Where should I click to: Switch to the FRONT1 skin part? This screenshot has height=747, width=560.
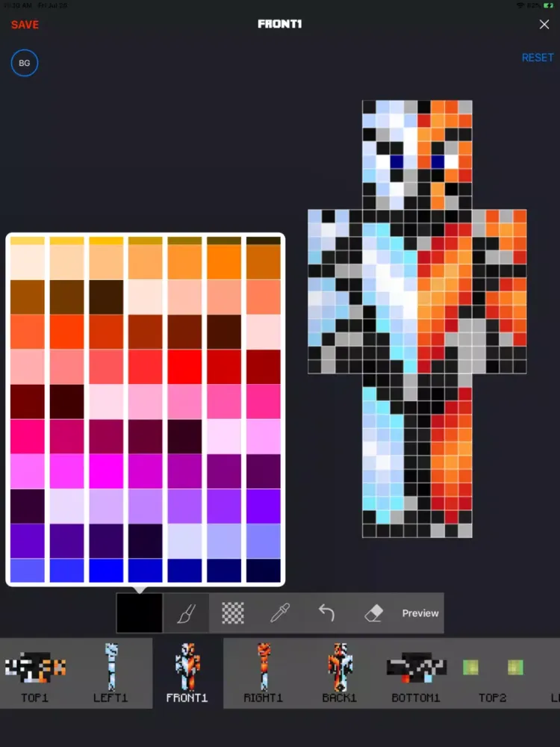click(187, 673)
